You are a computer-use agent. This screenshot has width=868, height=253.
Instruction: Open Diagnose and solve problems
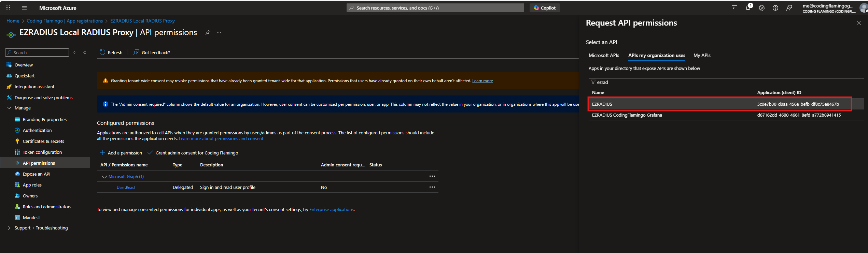tap(43, 98)
